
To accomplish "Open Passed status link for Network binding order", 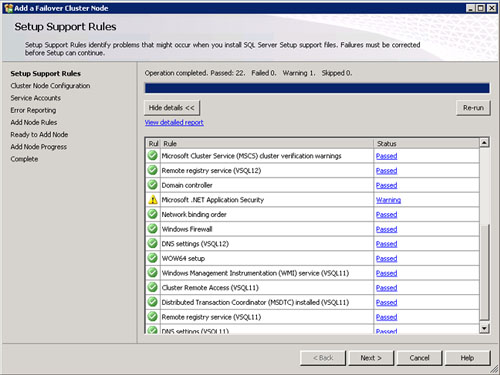I will (386, 215).
